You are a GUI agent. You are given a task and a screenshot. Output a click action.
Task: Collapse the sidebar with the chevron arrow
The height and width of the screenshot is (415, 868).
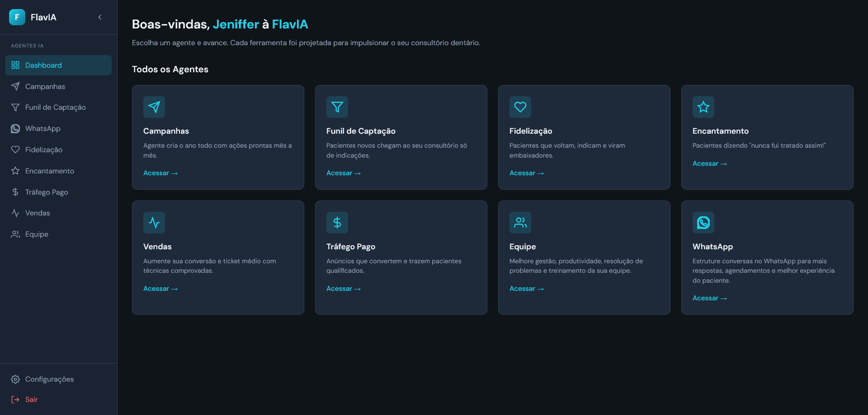point(100,17)
